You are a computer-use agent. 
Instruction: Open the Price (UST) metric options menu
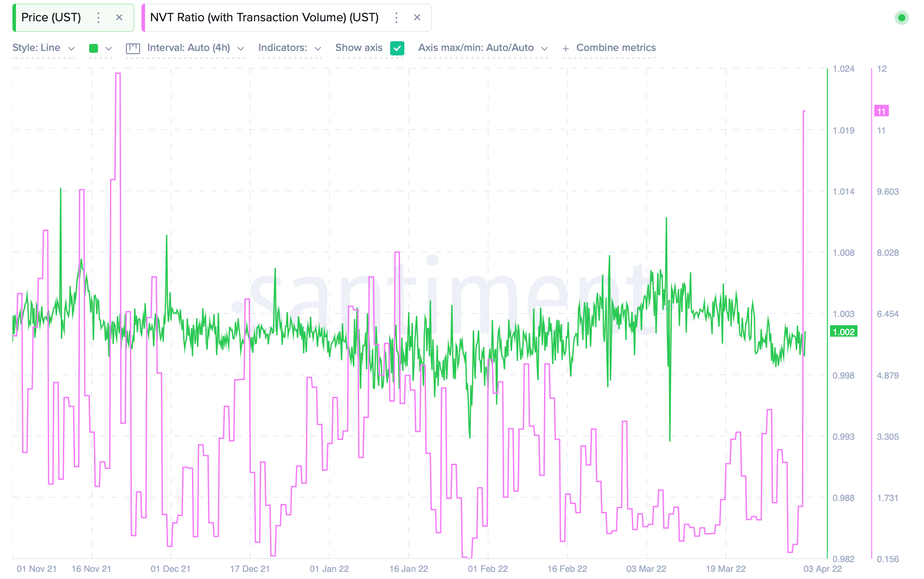coord(98,18)
